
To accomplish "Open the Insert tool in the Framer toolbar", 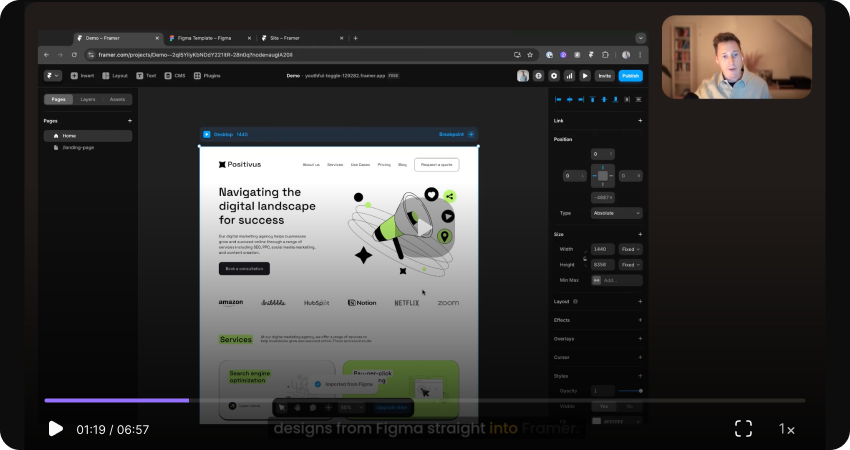I will [82, 76].
